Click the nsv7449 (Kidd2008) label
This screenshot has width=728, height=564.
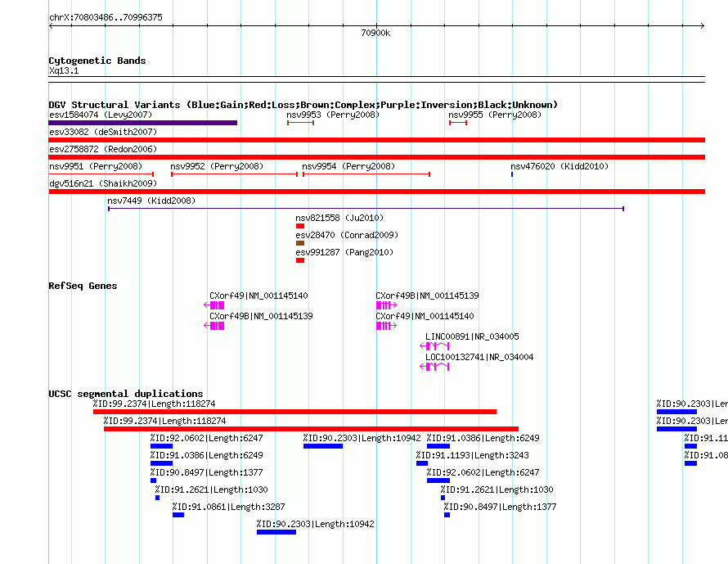pos(151,201)
